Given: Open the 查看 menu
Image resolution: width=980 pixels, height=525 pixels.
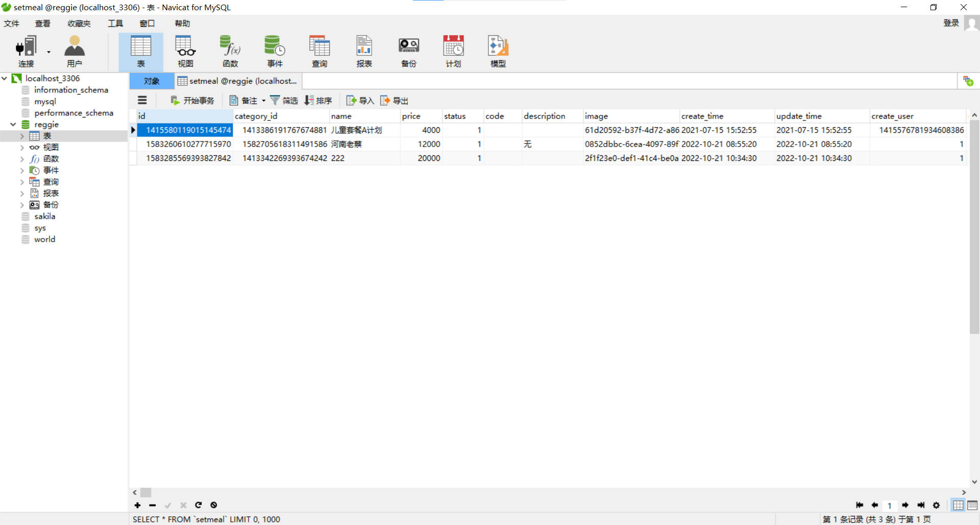Looking at the screenshot, I should [x=43, y=23].
